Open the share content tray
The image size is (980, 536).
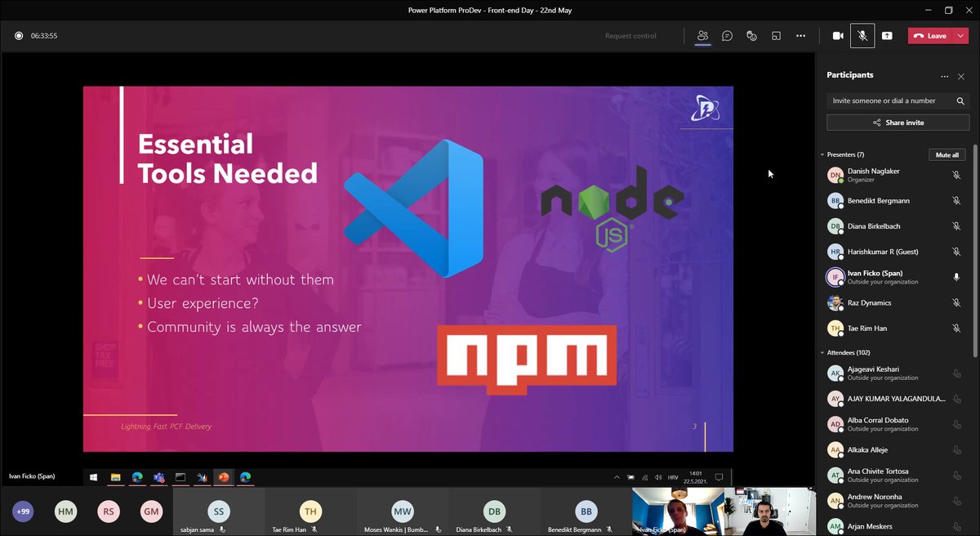coord(887,36)
